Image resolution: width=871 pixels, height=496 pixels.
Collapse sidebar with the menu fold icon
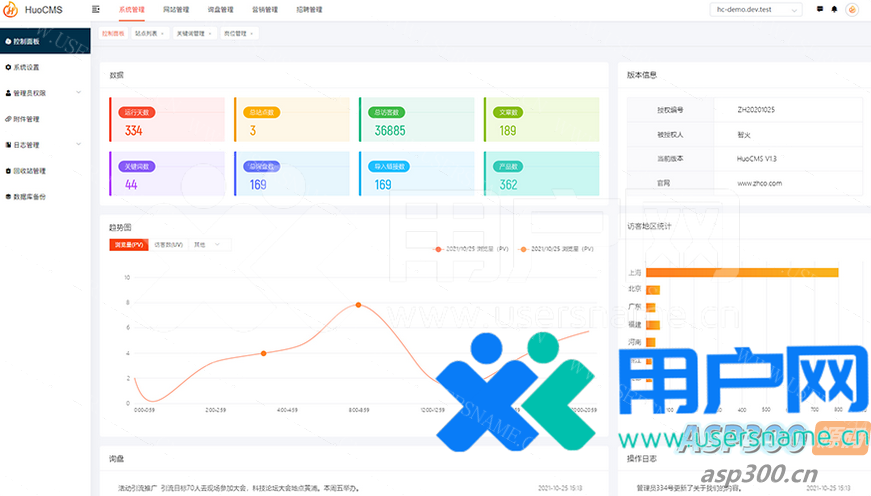[96, 9]
